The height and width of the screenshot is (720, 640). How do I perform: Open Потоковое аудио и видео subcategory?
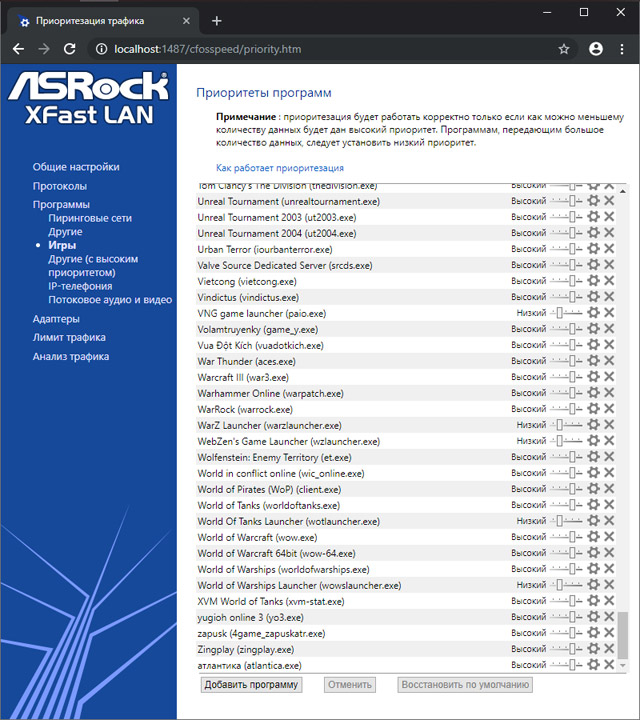tap(110, 300)
